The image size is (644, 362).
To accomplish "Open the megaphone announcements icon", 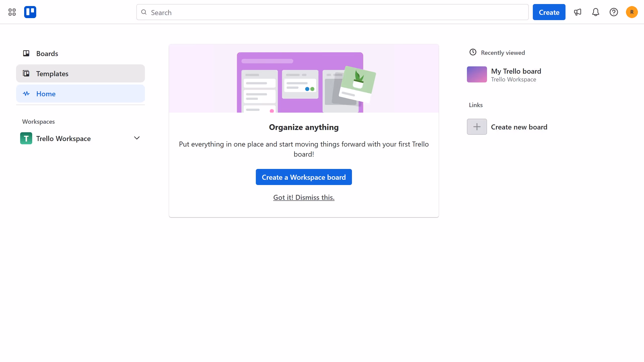I will (578, 12).
